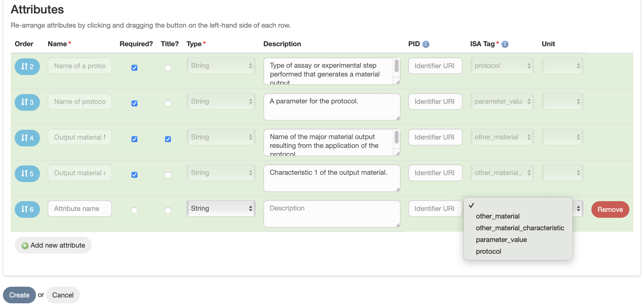
Task: Disable Required checkbox on row 3
Action: pyautogui.click(x=134, y=103)
